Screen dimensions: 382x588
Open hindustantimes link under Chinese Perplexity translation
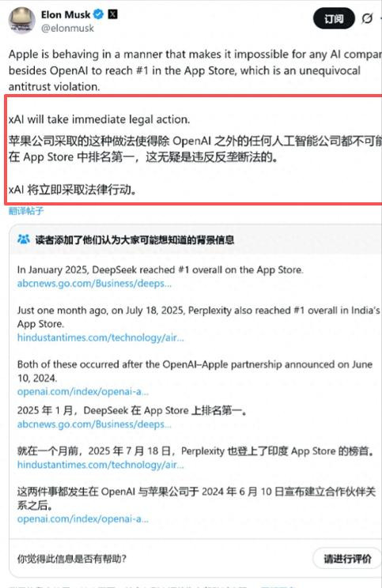100,465
